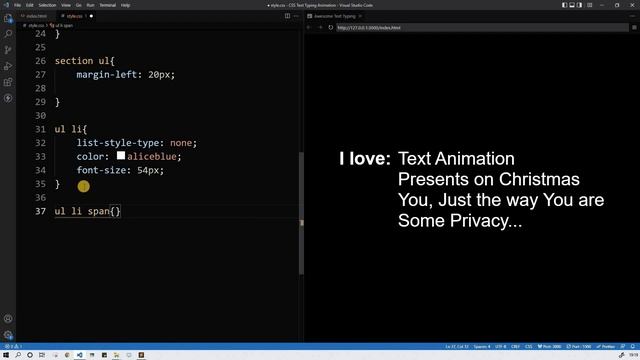Click the Prettier status bar item
Viewport: 640px width, 360px height.
click(606, 346)
